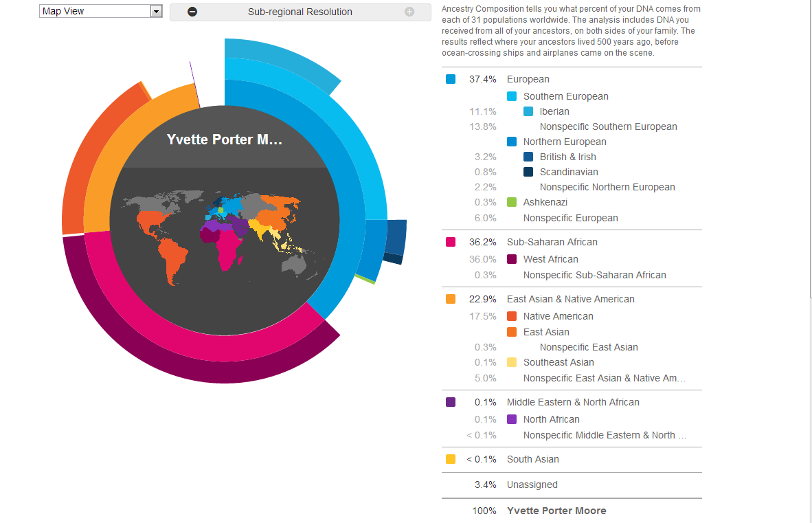This screenshot has width=812, height=523.
Task: Click the plus icon to increase resolution
Action: [x=409, y=12]
